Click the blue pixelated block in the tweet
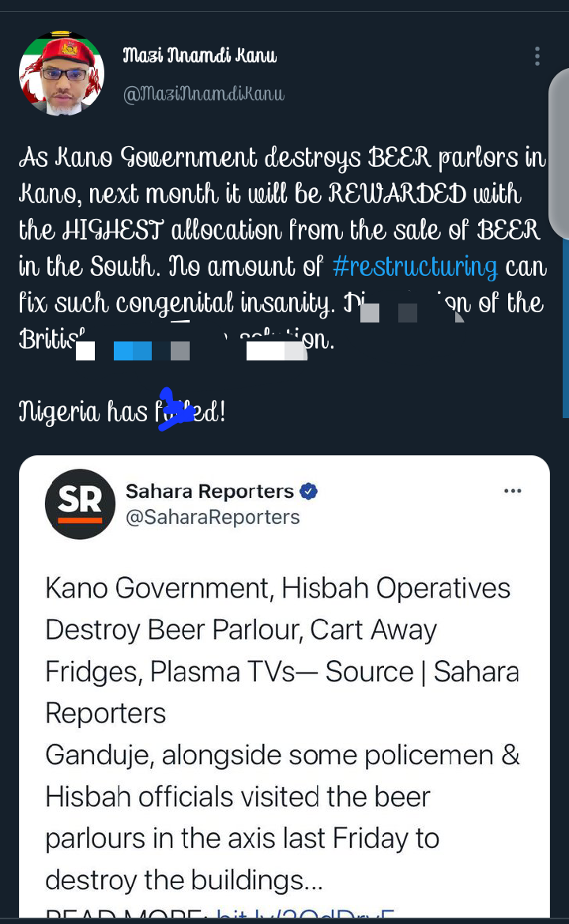This screenshot has height=924, width=569. pos(133,351)
